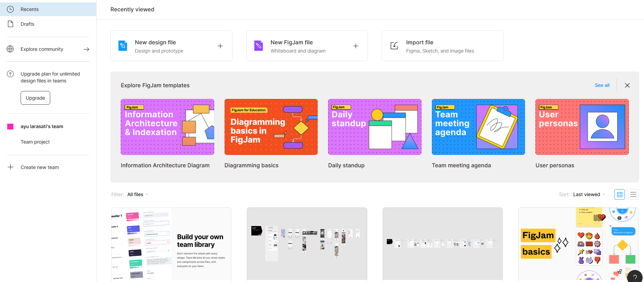Image resolution: width=644 pixels, height=282 pixels.
Task: Click the arrow next to Explore community
Action: pyautogui.click(x=86, y=49)
